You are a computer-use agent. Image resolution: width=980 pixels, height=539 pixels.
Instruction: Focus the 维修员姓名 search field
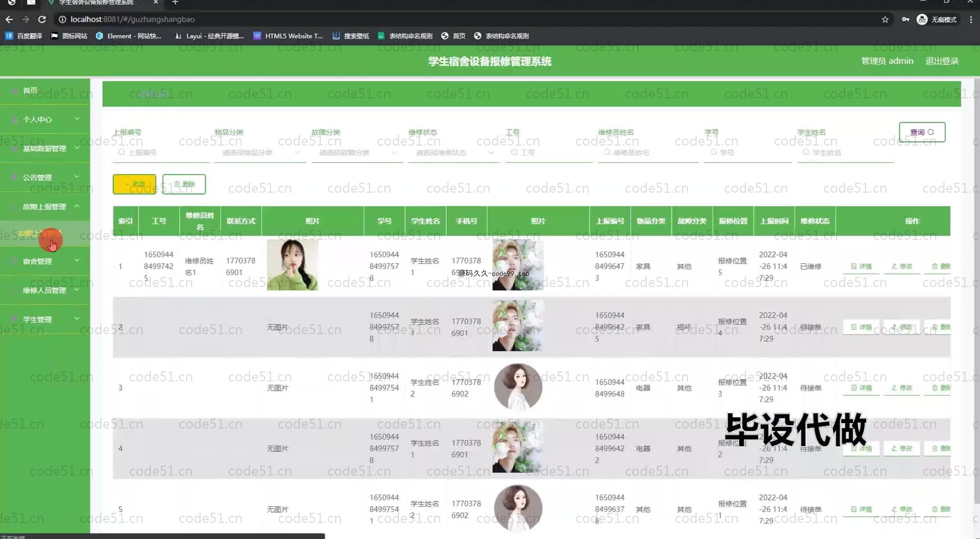tap(649, 153)
